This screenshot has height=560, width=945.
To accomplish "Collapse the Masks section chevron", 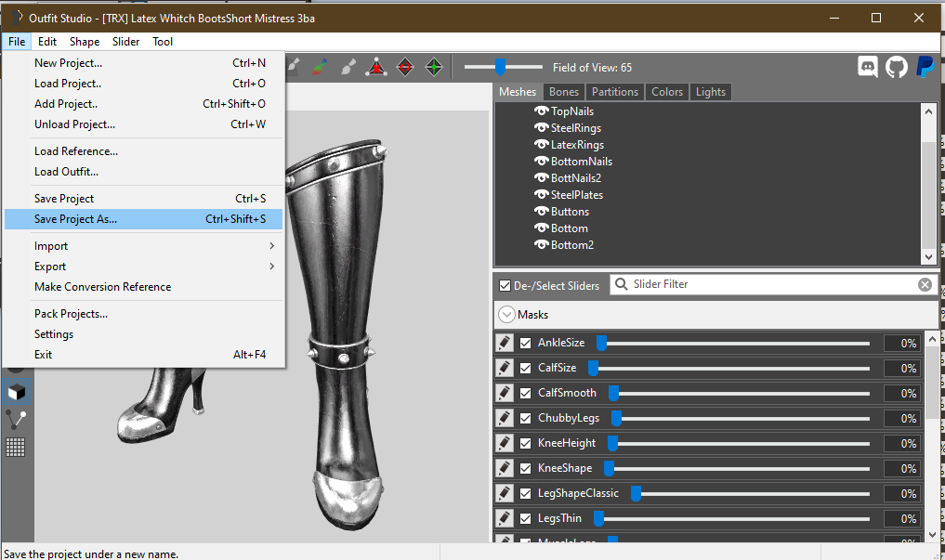I will (506, 314).
